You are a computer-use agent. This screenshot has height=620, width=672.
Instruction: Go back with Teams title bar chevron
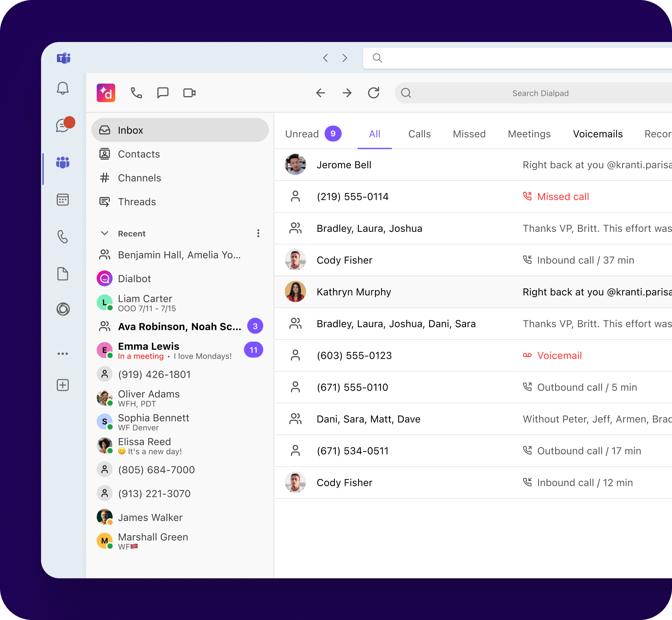[x=325, y=58]
